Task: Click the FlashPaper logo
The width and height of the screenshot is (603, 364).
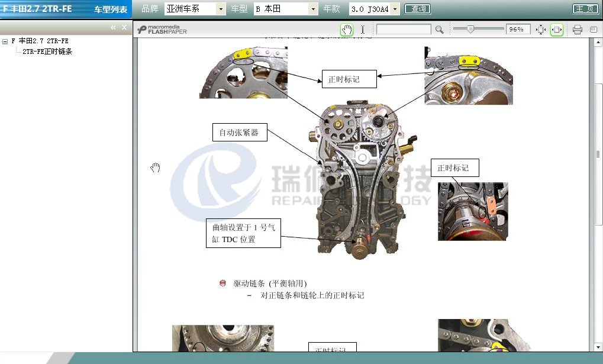Action: (162, 30)
